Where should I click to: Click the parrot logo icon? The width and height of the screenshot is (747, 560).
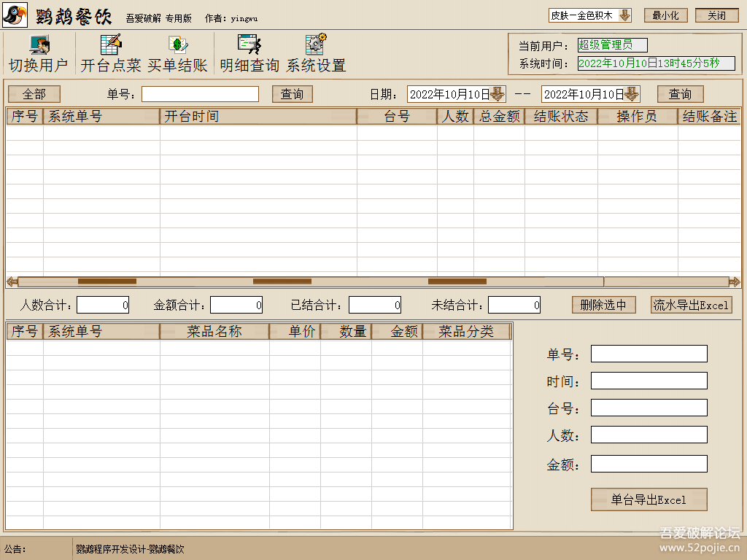[x=15, y=15]
